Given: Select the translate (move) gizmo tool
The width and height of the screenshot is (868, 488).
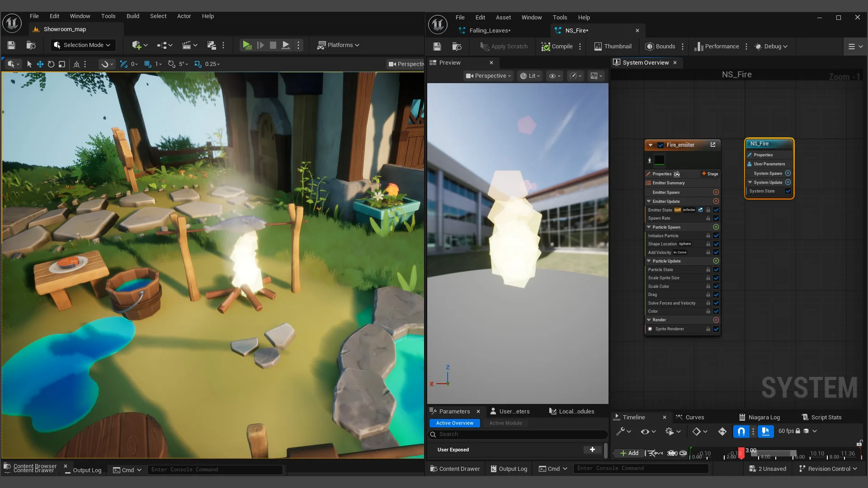Looking at the screenshot, I should tap(40, 64).
